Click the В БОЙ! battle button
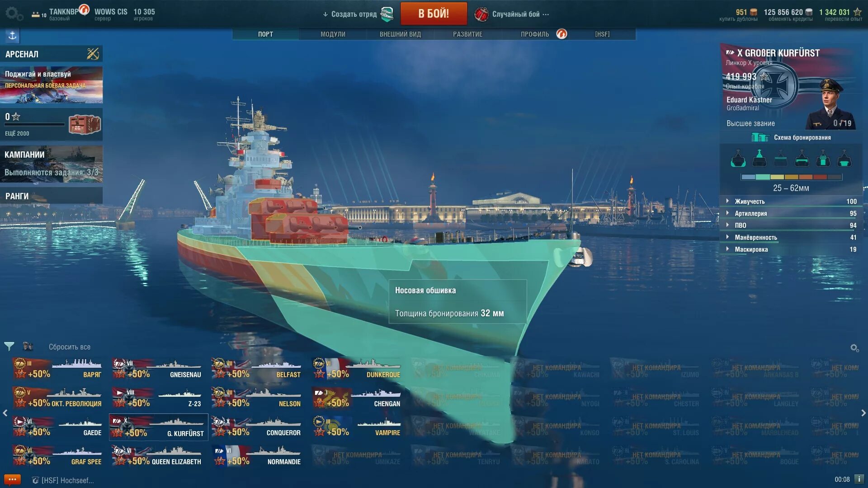This screenshot has width=868, height=488. coord(434,14)
